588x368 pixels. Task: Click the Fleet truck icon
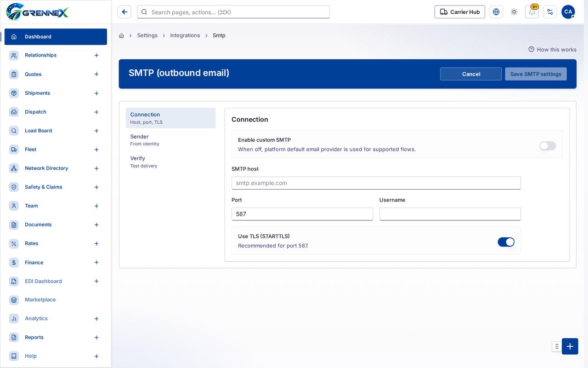(14, 149)
